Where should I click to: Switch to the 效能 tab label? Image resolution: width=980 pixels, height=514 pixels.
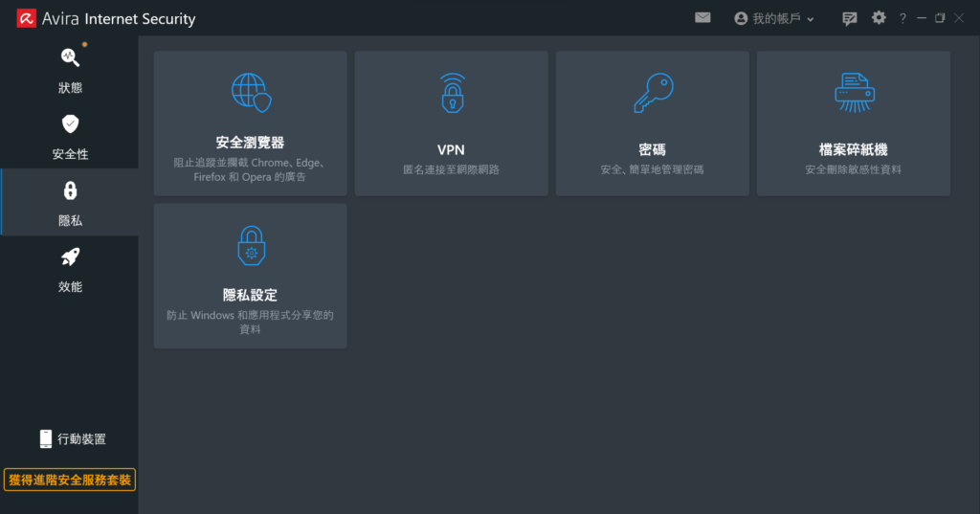(70, 287)
